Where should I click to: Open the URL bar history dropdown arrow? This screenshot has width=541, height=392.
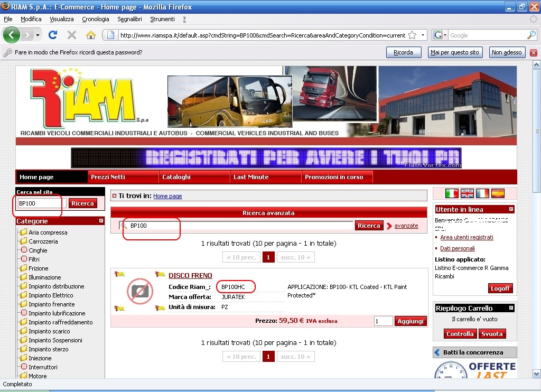click(423, 35)
